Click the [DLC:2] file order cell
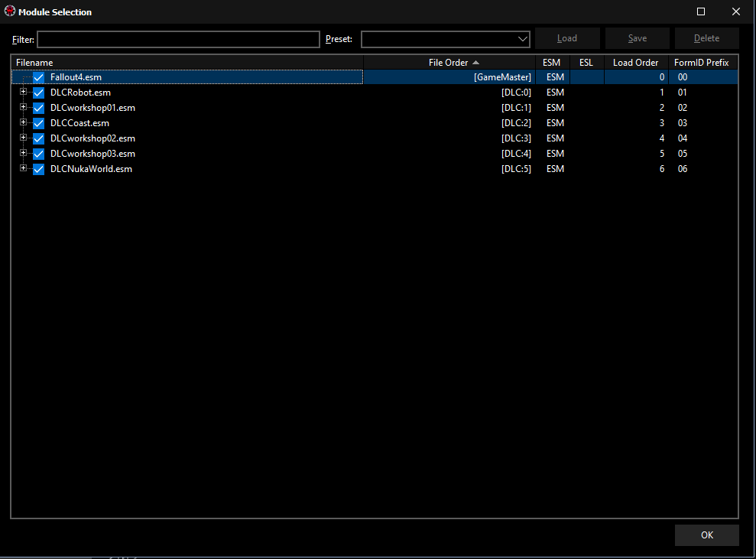Image resolution: width=756 pixels, height=559 pixels. tap(516, 123)
